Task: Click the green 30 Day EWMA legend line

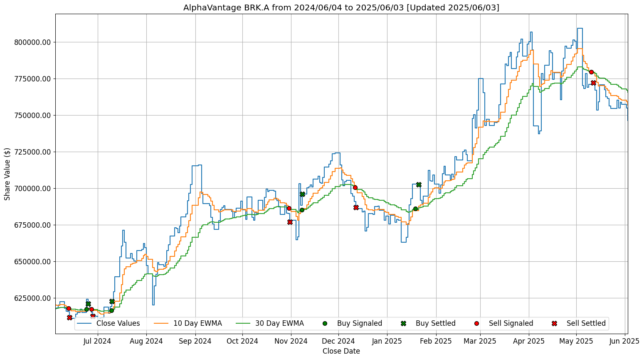Action: tap(243, 323)
